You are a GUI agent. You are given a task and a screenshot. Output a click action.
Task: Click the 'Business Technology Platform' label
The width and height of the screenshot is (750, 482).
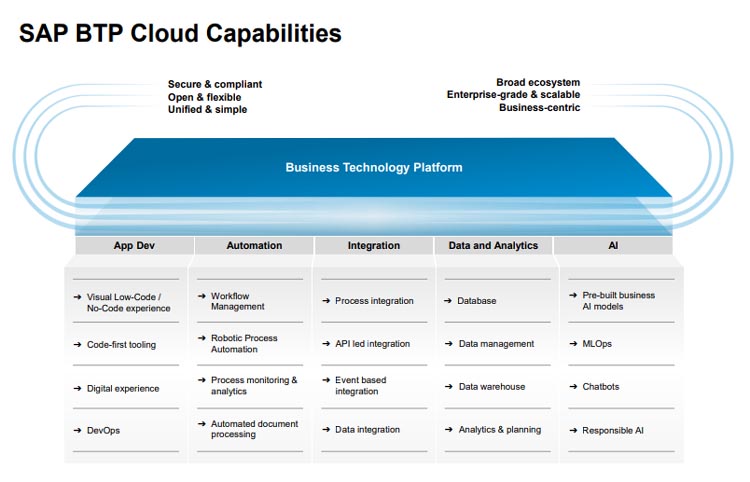point(374,167)
